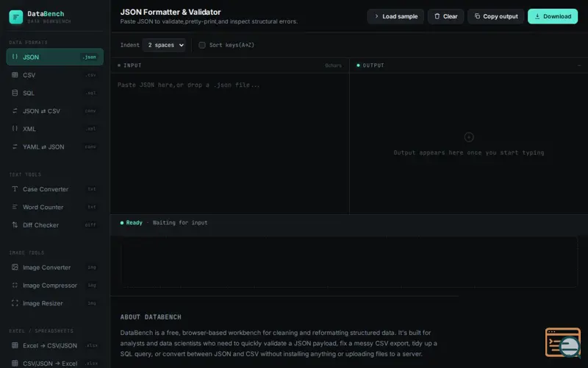Click the .json badge on JSON item
588x368 pixels.
pos(89,57)
